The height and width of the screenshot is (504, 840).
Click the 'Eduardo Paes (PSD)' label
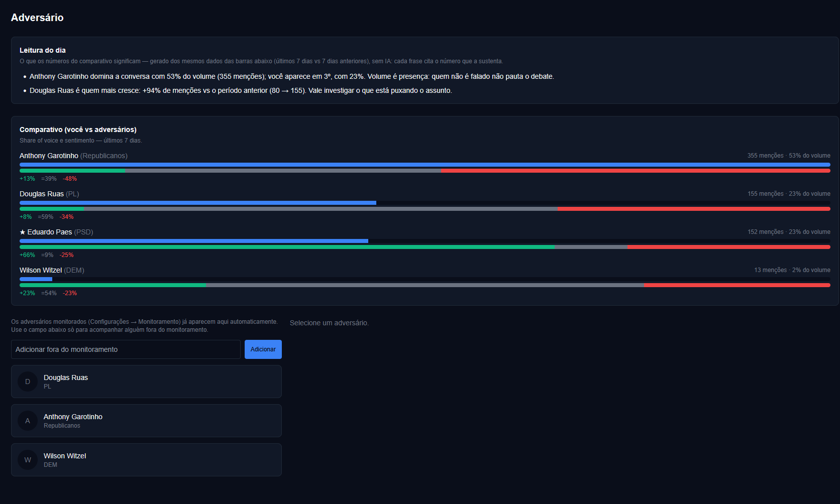(60, 232)
